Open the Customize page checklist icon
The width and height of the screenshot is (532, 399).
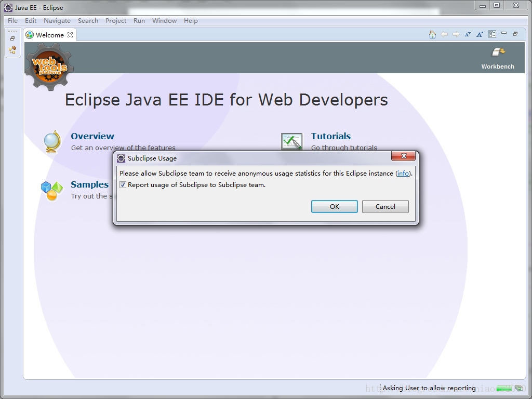[x=492, y=34]
